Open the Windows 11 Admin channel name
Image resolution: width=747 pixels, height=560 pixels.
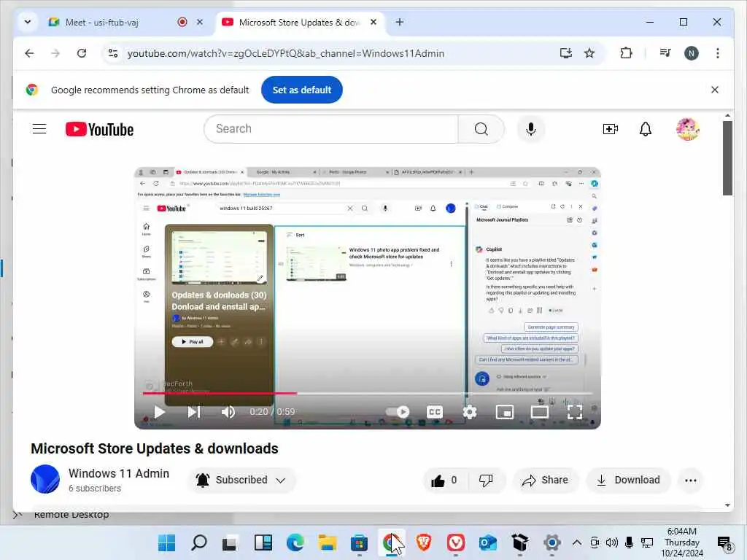119,473
